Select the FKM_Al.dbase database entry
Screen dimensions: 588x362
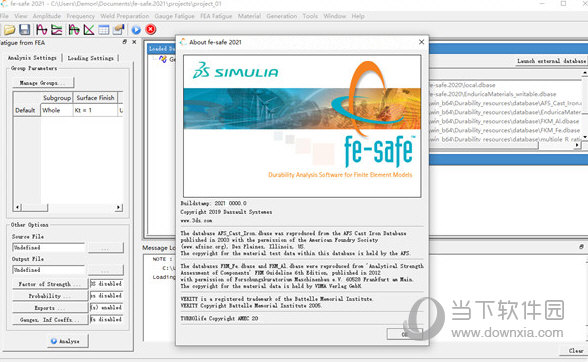pos(504,121)
